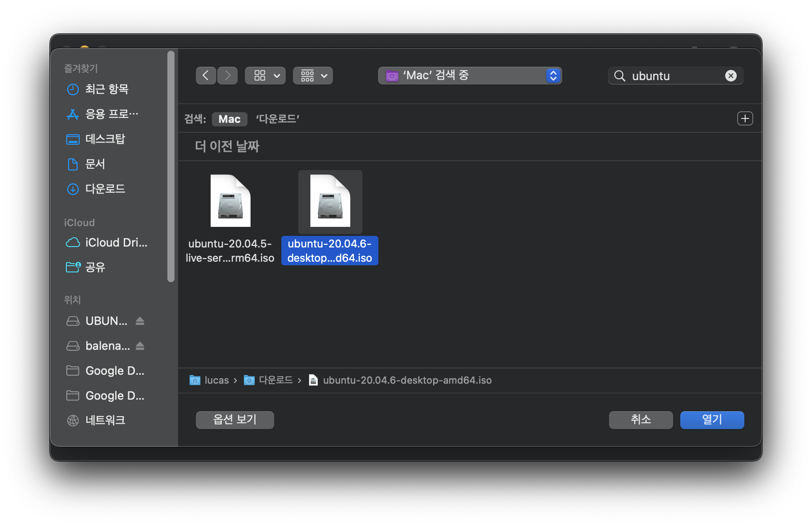Select the Mac search scope

(x=229, y=119)
